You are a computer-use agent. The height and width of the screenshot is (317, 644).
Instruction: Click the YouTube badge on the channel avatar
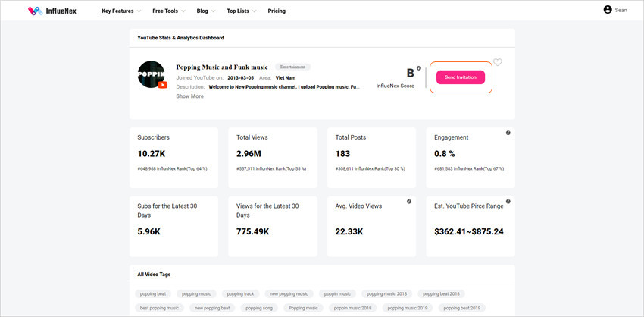click(x=163, y=85)
